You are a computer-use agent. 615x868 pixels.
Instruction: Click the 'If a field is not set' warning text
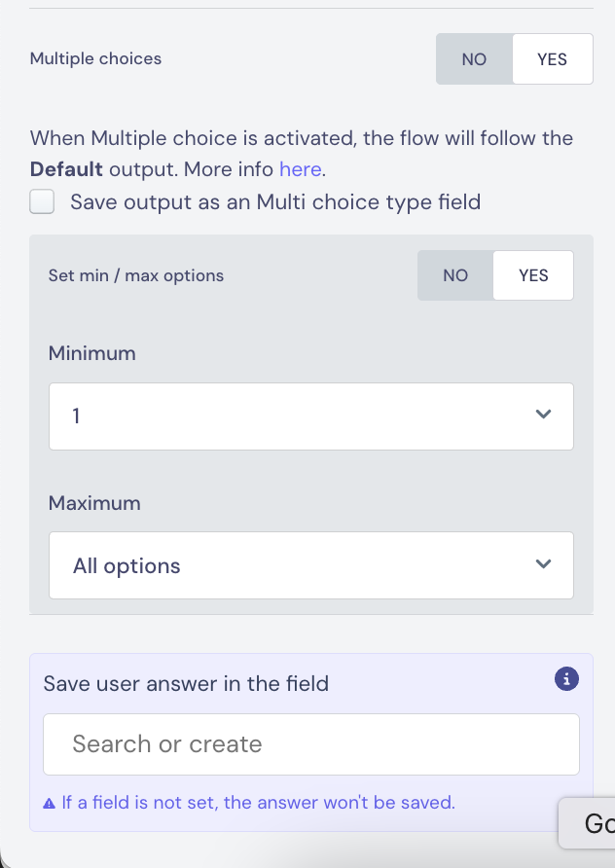pyautogui.click(x=258, y=802)
